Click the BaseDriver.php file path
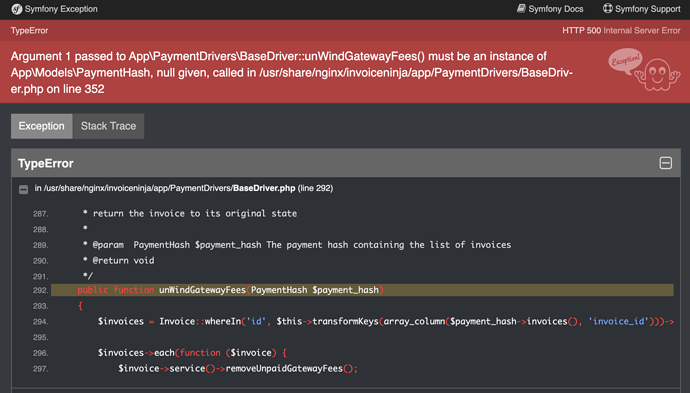 pyautogui.click(x=184, y=188)
